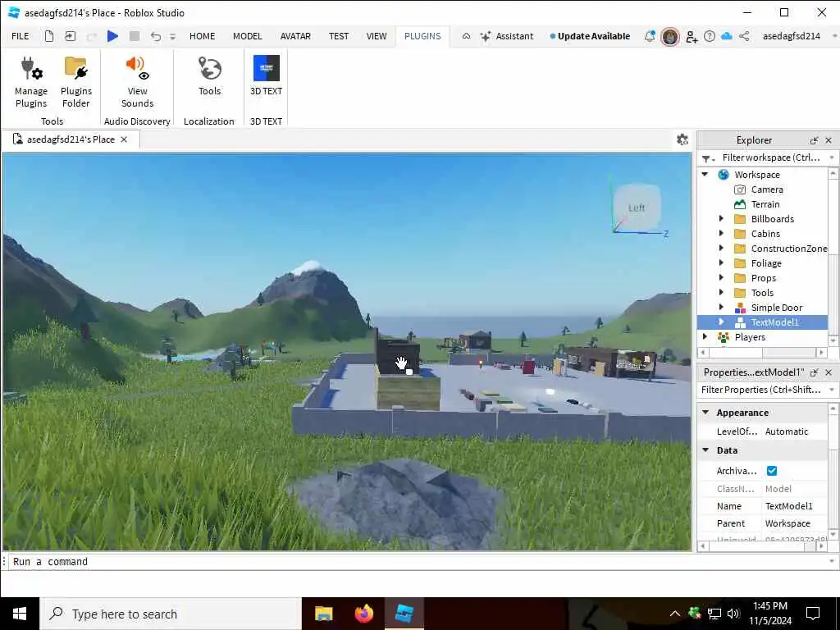The width and height of the screenshot is (840, 630).
Task: Expand the Billboards folder
Action: click(721, 218)
